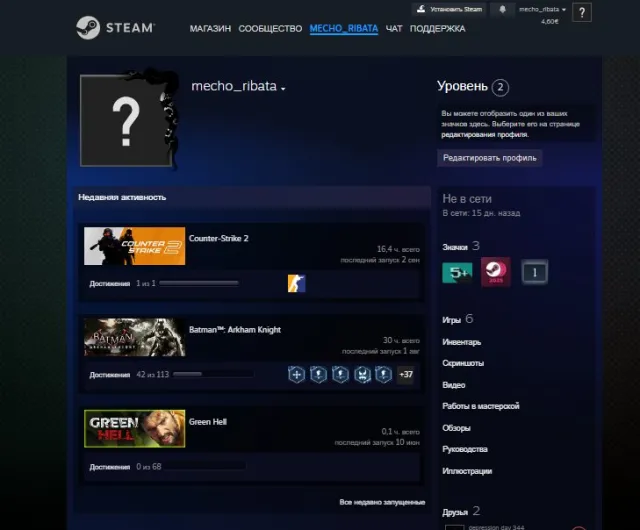Click Все недавно запущенные link

[382, 502]
